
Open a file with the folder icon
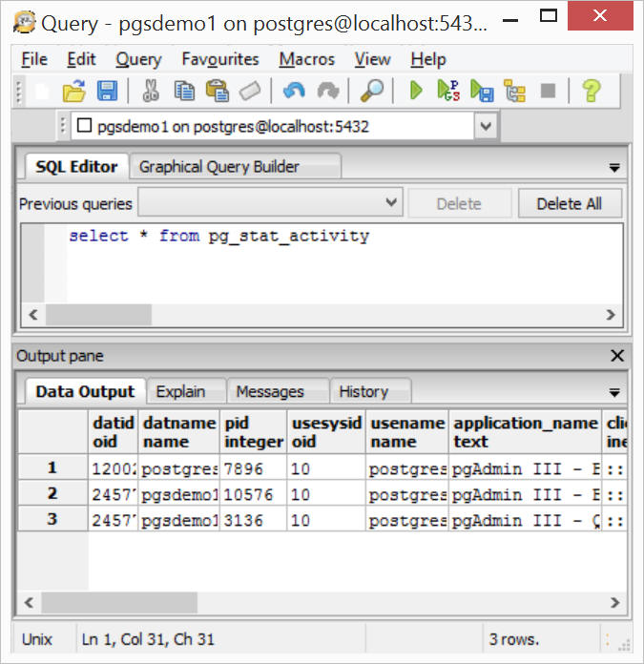[74, 91]
